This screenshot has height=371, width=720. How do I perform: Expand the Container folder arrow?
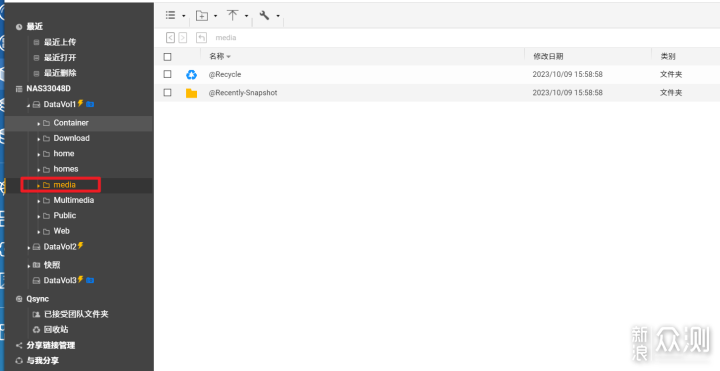[x=39, y=124]
